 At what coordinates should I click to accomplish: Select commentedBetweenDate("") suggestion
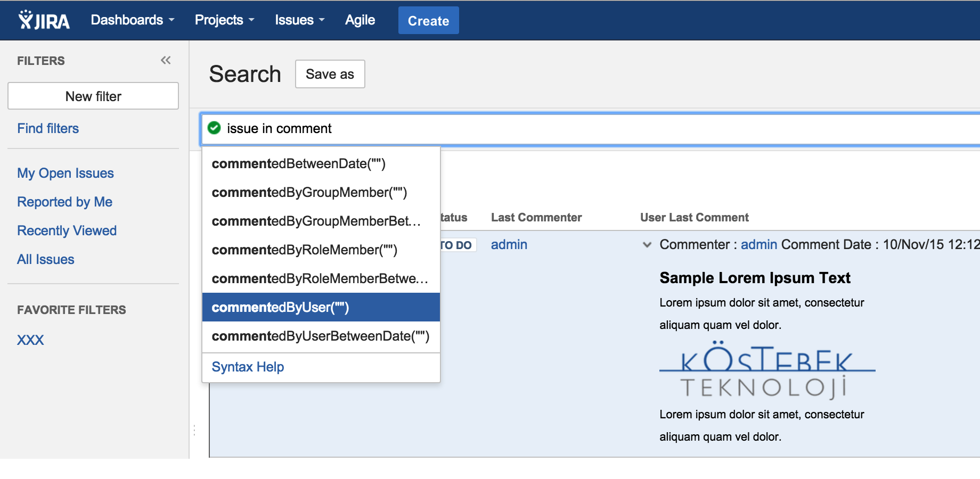pos(321,163)
